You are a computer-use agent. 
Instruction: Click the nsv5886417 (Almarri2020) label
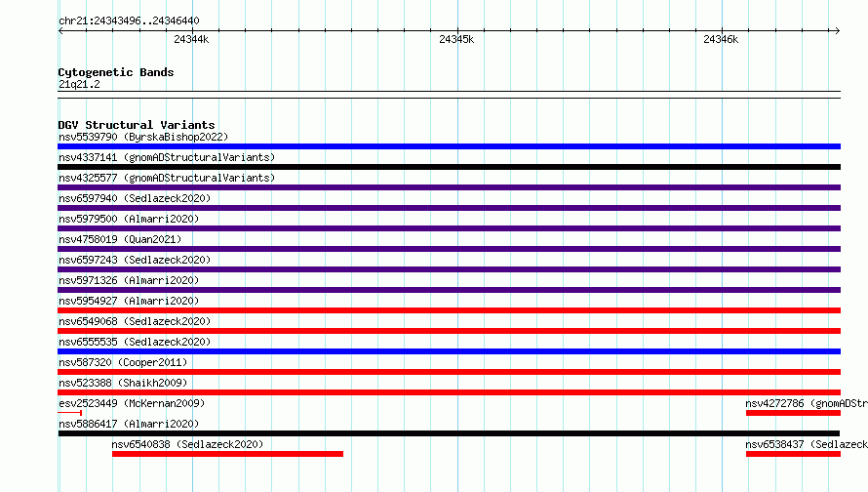129,424
